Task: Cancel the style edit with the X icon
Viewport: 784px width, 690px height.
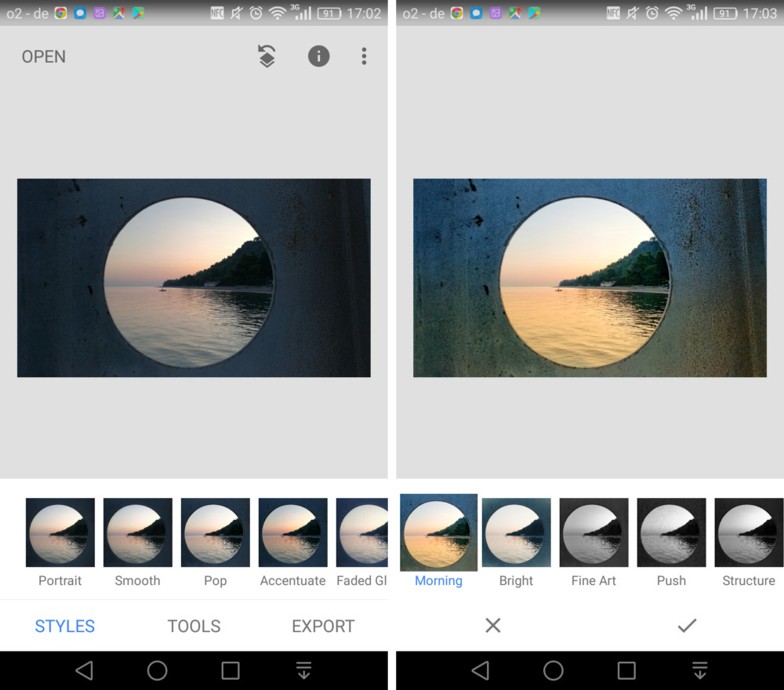Action: point(493,626)
